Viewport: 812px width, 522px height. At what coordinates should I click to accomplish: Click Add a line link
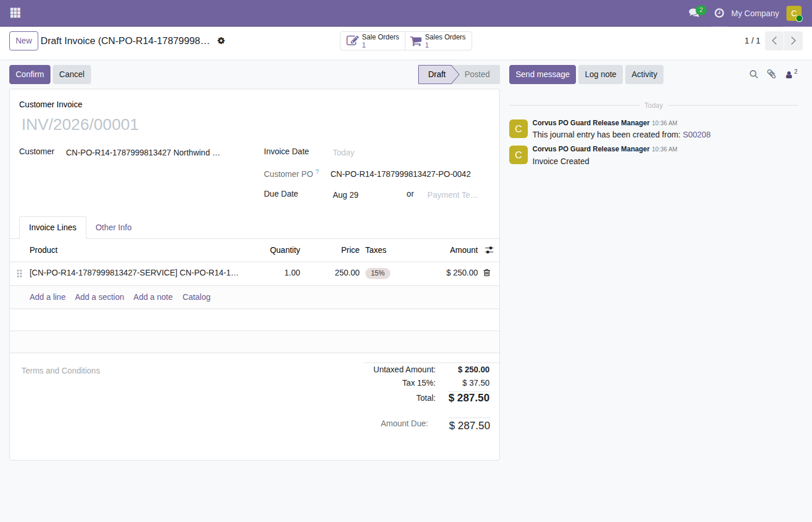tap(48, 297)
